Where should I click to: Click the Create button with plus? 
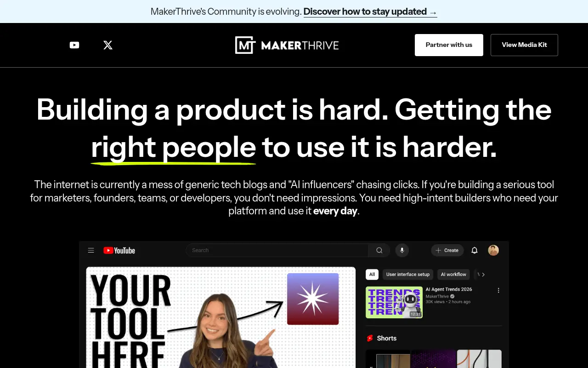[x=447, y=250]
